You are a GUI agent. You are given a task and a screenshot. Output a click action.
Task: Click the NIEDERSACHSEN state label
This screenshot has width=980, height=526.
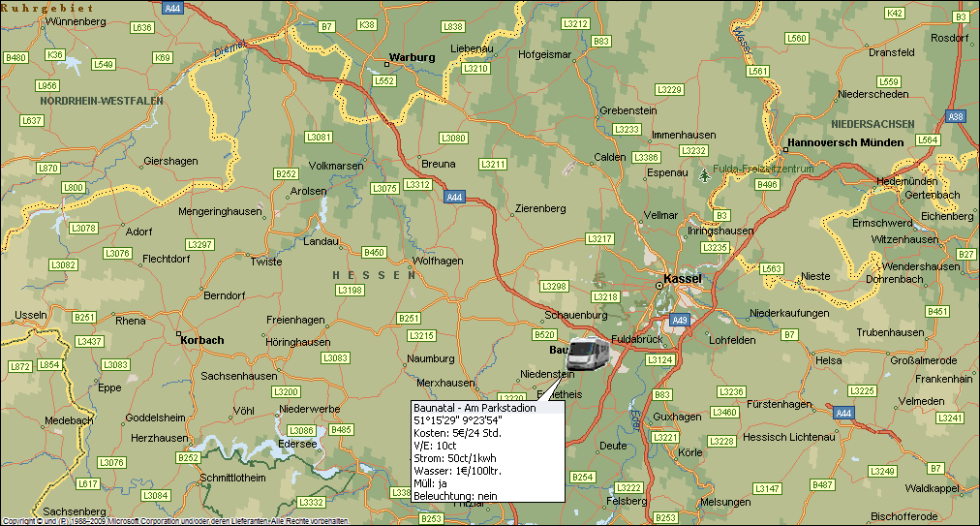point(873,124)
